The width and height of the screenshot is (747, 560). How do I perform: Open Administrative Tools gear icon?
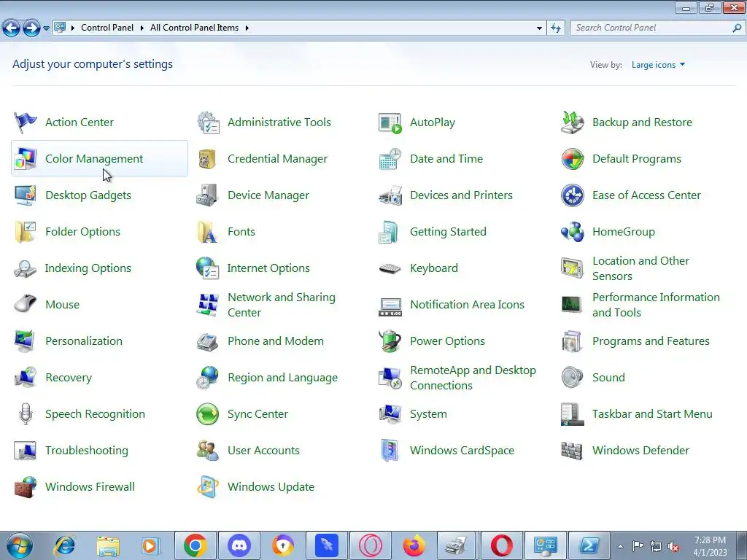[x=208, y=122]
